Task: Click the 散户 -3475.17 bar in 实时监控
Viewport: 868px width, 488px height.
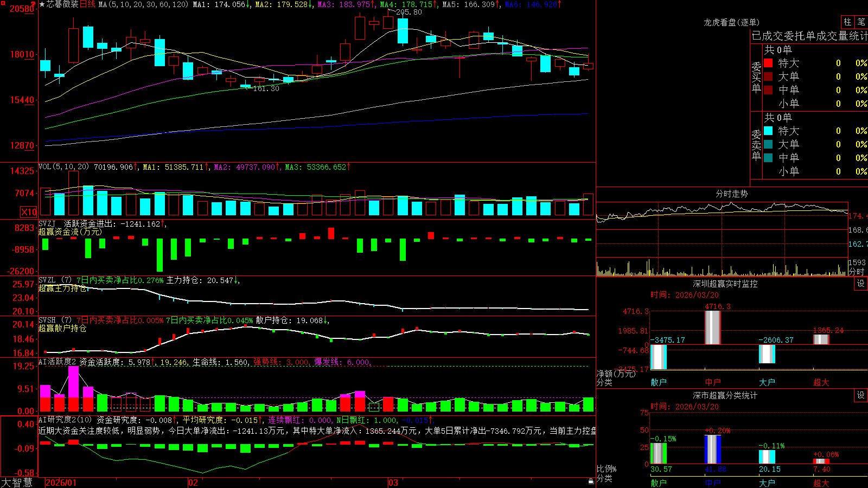Action: tap(659, 357)
